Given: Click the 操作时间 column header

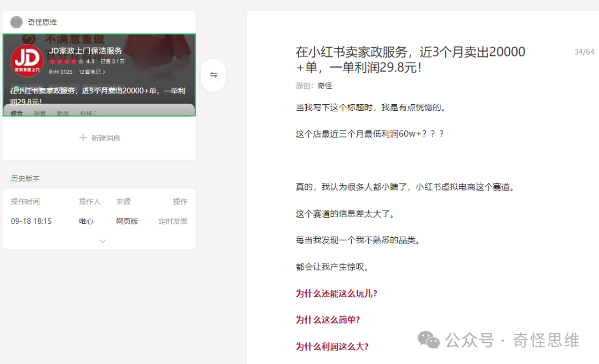Looking at the screenshot, I should pos(25,202).
